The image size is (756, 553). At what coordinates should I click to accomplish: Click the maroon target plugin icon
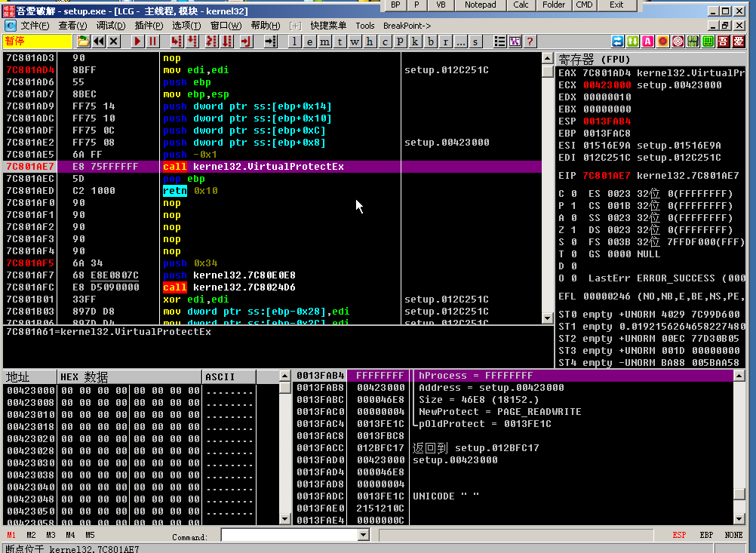(x=678, y=41)
